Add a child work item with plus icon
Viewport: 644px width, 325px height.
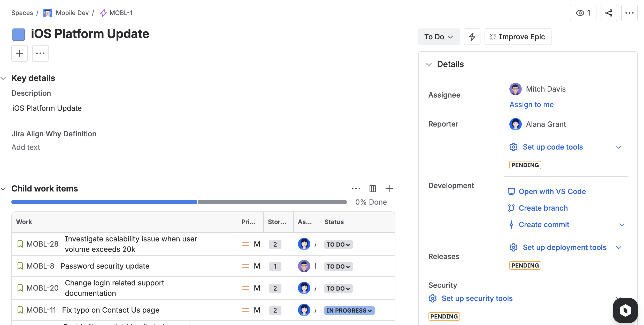pos(389,189)
